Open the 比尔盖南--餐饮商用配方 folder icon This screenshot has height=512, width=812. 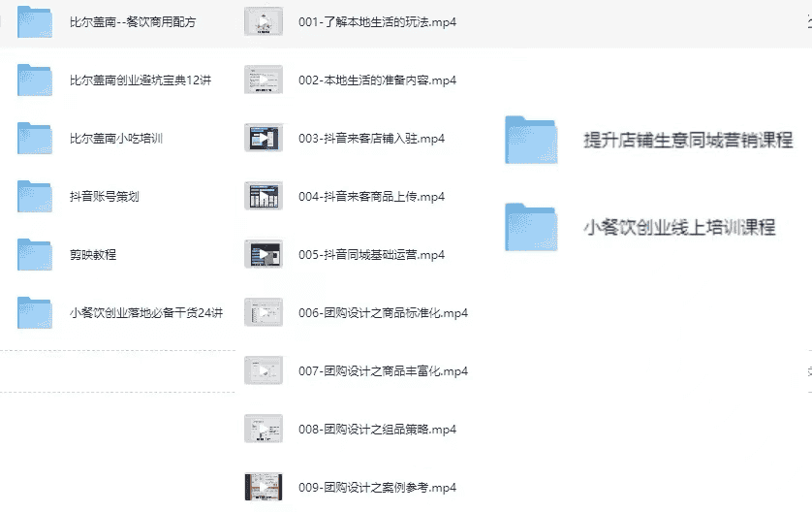(35, 21)
